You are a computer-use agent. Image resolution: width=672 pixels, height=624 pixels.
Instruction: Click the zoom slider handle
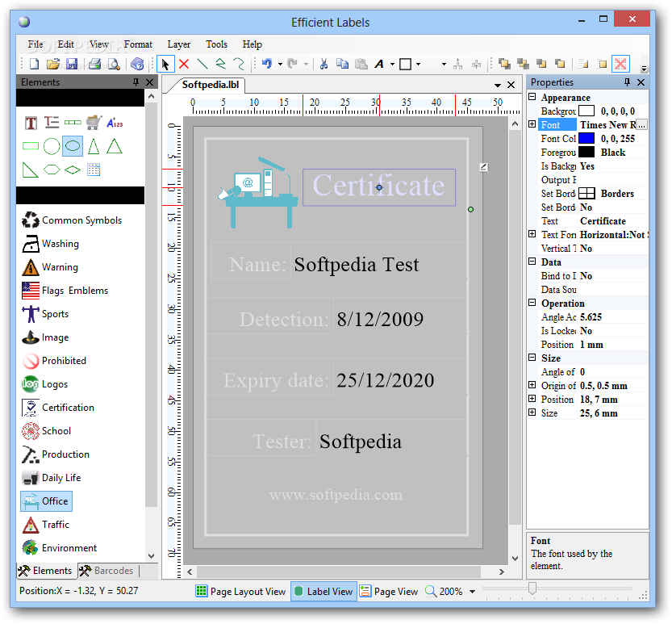tap(532, 588)
